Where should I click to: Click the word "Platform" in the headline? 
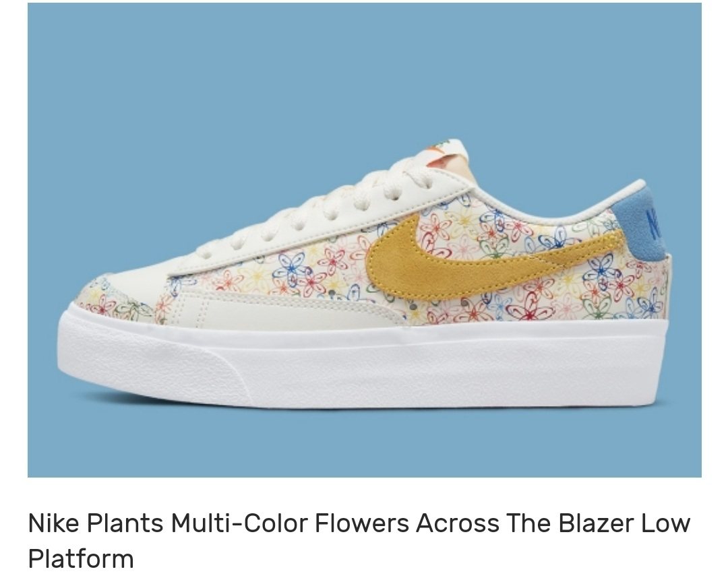(x=81, y=558)
